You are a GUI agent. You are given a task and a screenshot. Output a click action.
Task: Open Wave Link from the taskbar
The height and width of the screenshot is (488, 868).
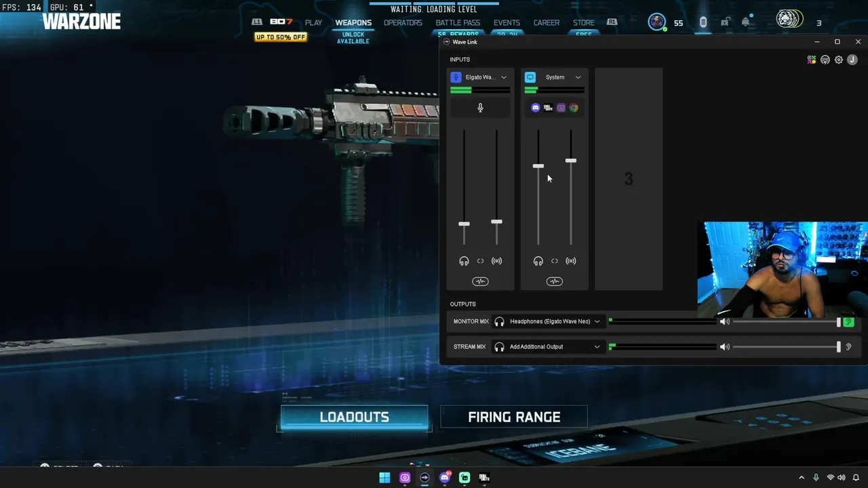click(425, 477)
